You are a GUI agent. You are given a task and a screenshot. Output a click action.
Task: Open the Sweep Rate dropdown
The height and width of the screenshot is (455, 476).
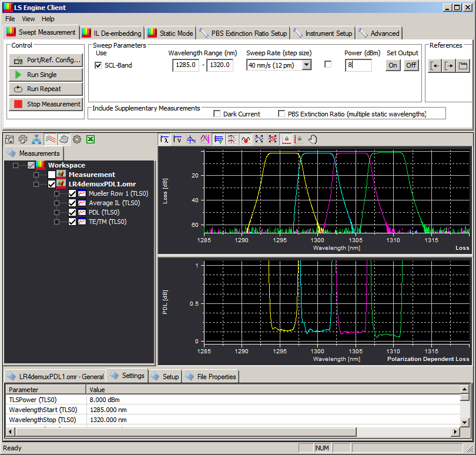click(306, 65)
